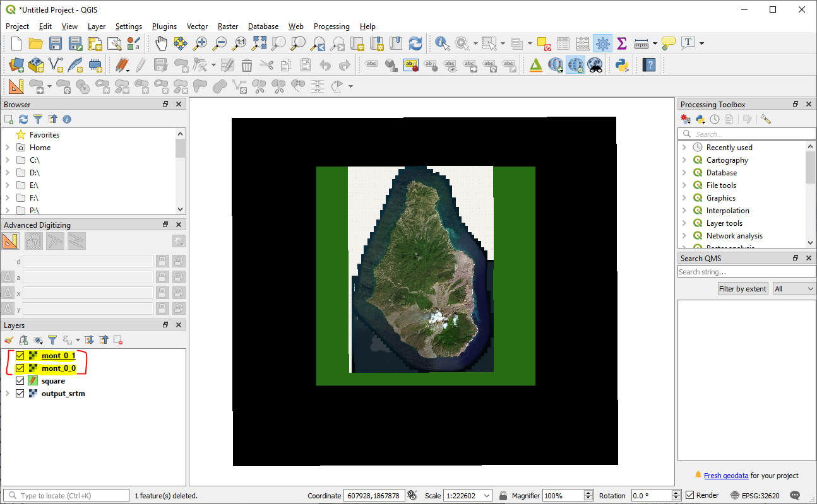The height and width of the screenshot is (504, 817).
Task: Open the All dropdown in Search QMS
Action: [x=794, y=289]
